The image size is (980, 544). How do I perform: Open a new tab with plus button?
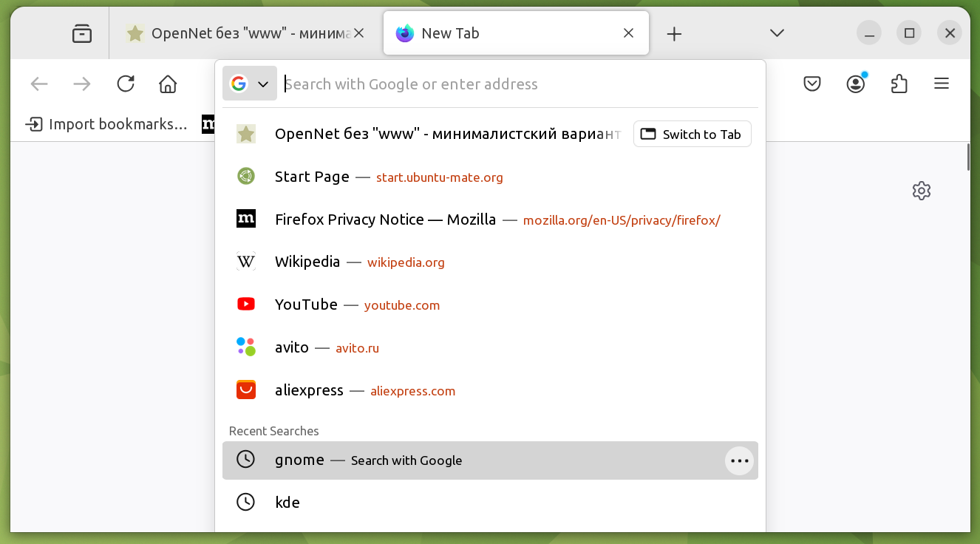pos(674,33)
